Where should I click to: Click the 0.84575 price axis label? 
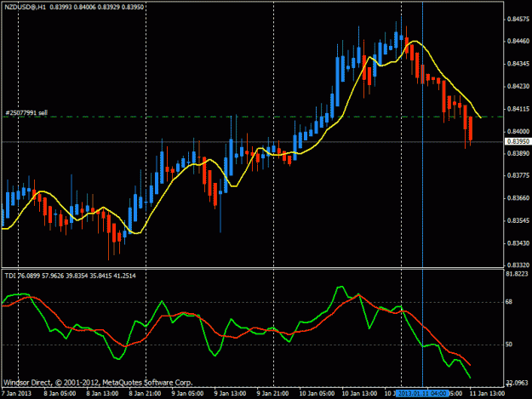click(x=518, y=20)
